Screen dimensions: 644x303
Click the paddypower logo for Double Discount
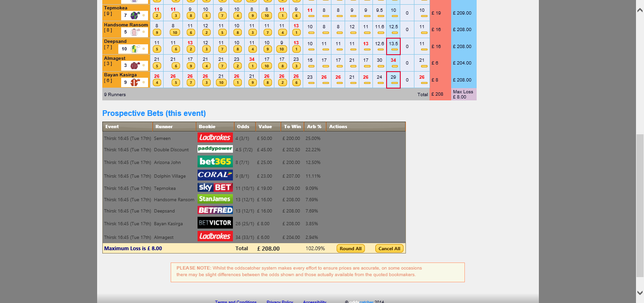coord(215,148)
